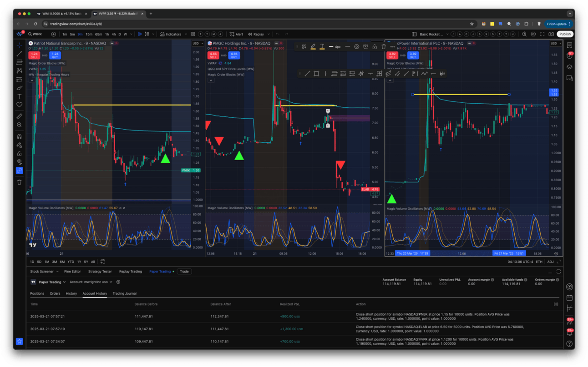This screenshot has height=367, width=588.
Task: Open the Paper Trading account settings gear
Action: (x=118, y=282)
